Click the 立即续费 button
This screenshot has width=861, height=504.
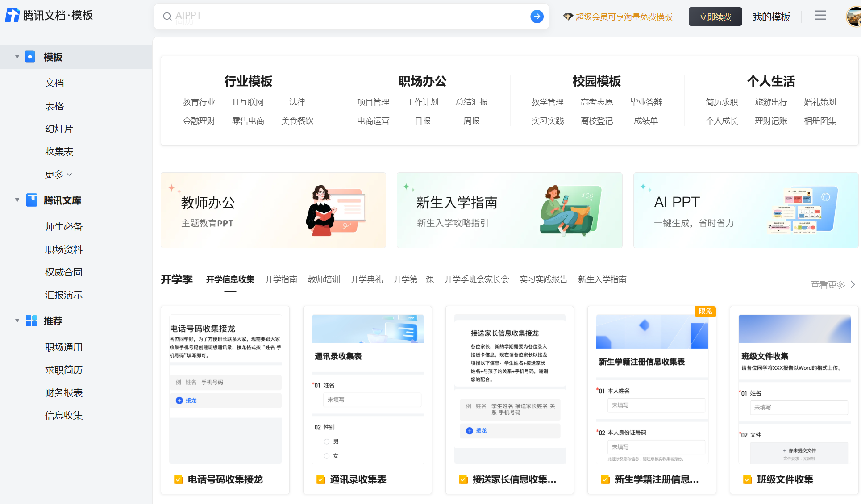715,17
